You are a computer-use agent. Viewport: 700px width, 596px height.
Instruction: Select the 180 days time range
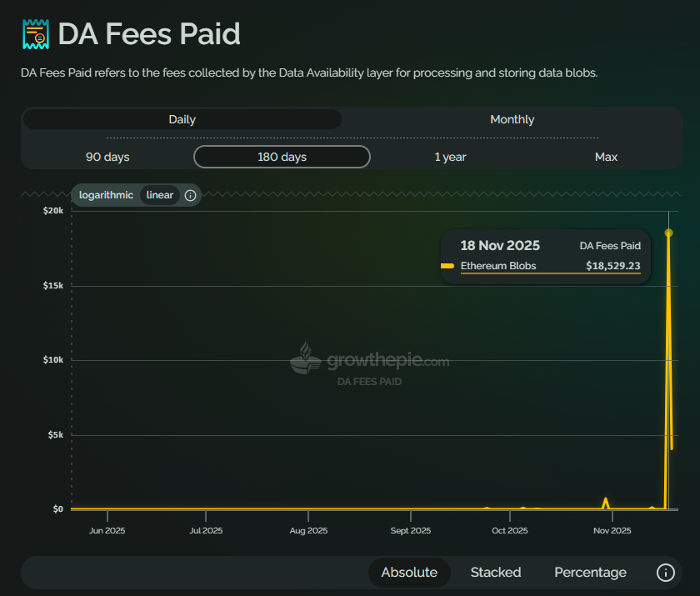coord(282,157)
